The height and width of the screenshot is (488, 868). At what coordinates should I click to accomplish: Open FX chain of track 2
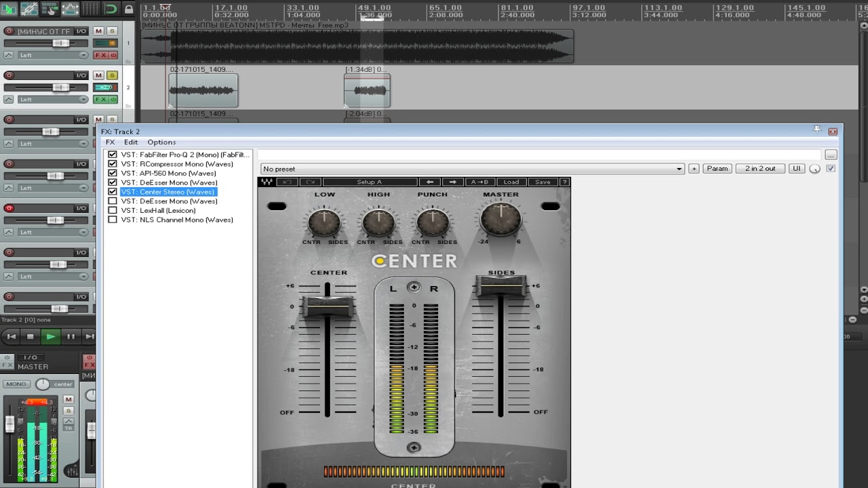(x=101, y=100)
